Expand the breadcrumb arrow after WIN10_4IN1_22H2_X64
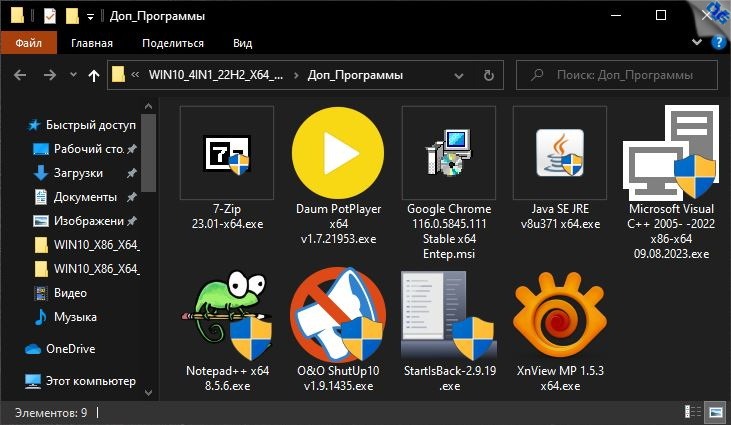Viewport: 731px width, 425px height. [x=296, y=75]
